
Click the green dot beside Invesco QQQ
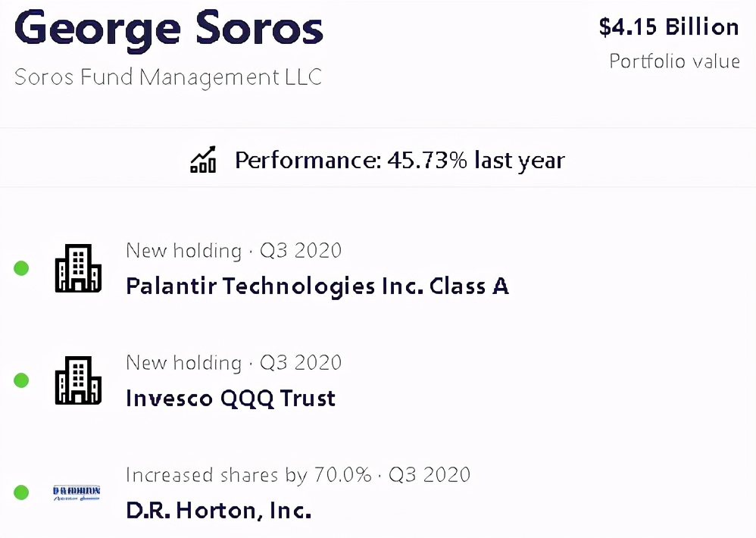pyautogui.click(x=21, y=380)
